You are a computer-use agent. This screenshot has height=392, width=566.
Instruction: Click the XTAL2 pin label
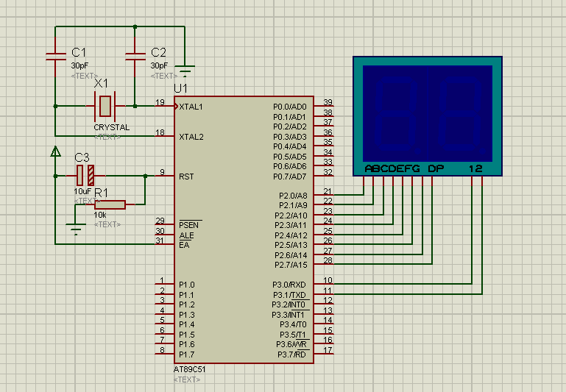[191, 137]
